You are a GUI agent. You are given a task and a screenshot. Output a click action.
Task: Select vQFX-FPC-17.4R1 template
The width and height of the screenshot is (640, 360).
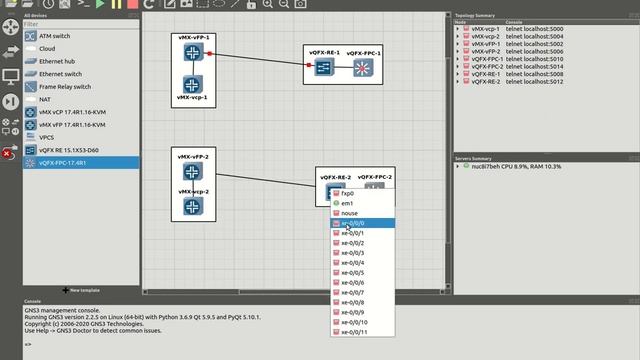81,162
